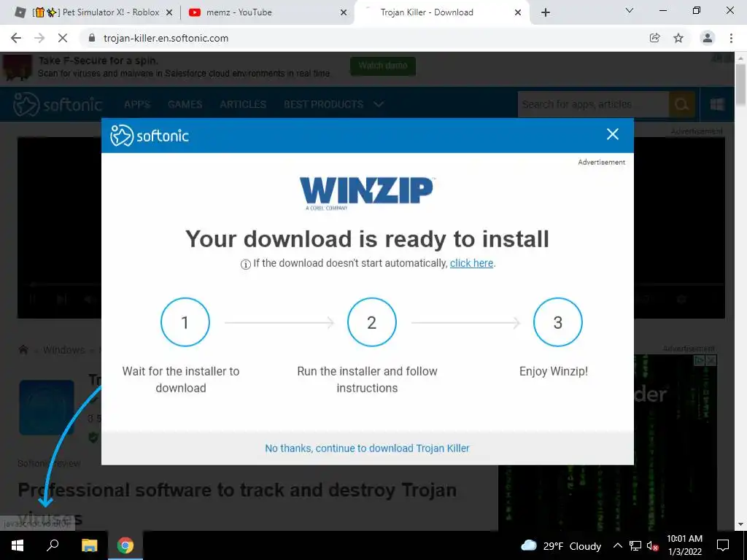View site security lock info

click(92, 38)
